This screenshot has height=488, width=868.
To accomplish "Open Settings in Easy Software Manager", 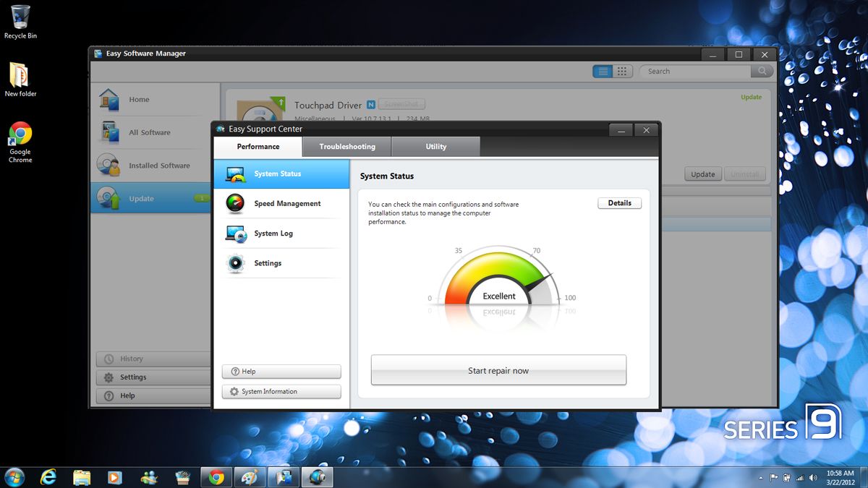I will 153,377.
